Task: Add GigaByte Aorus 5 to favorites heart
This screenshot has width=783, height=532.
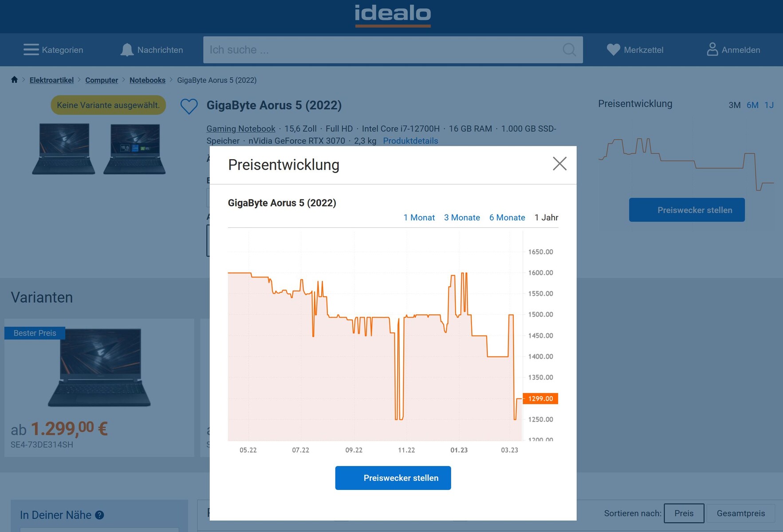Action: click(x=189, y=106)
